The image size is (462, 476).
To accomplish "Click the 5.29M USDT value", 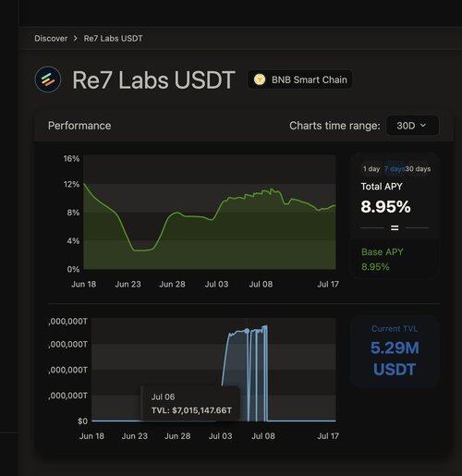I will click(395, 359).
